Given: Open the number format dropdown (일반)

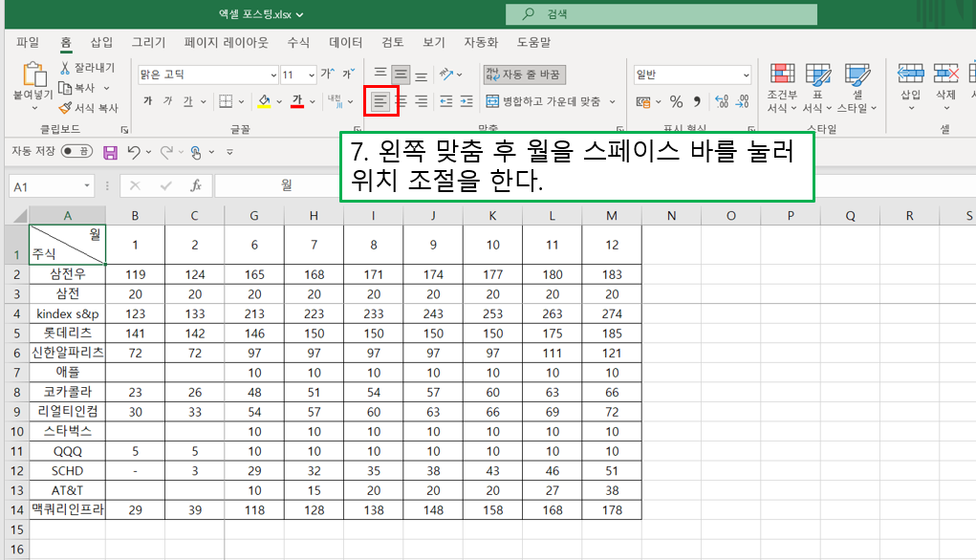Looking at the screenshot, I should [x=746, y=75].
